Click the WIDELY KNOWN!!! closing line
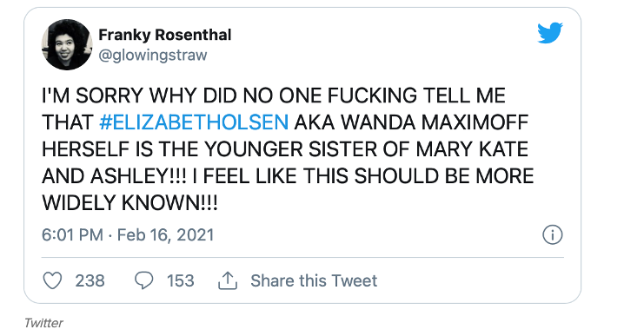The width and height of the screenshot is (644, 336). tap(129, 203)
